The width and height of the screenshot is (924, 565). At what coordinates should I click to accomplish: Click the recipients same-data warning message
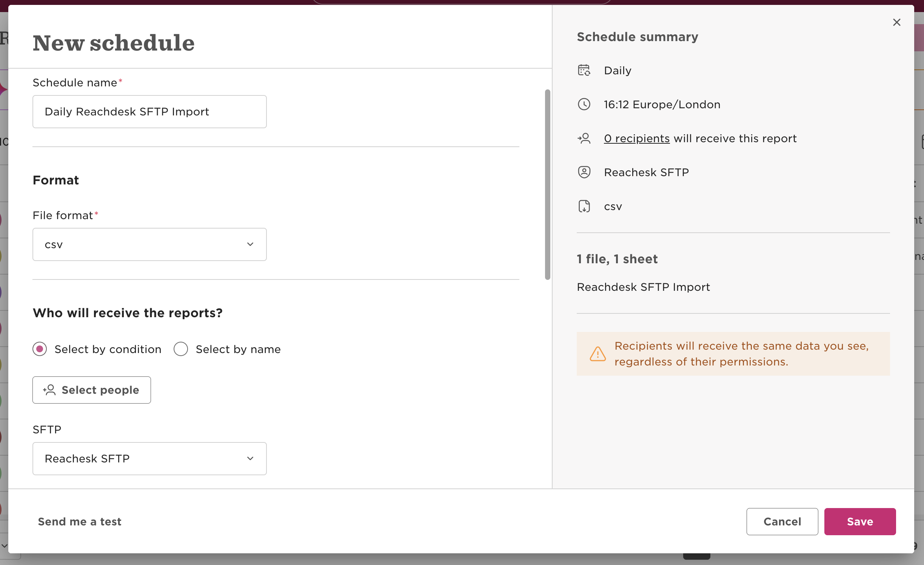point(733,354)
